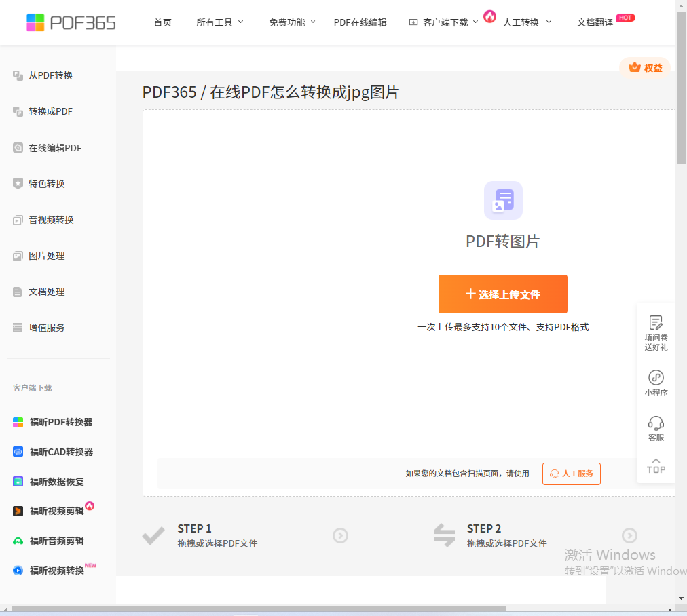The height and width of the screenshot is (616, 687).
Task: Click the 转换成PDF sidebar icon
Action: [18, 112]
